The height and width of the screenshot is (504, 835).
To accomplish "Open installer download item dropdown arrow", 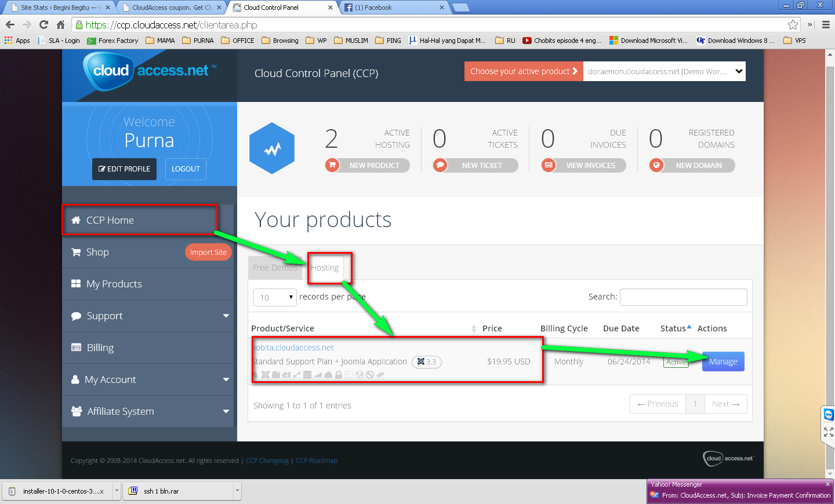I will pos(117,491).
